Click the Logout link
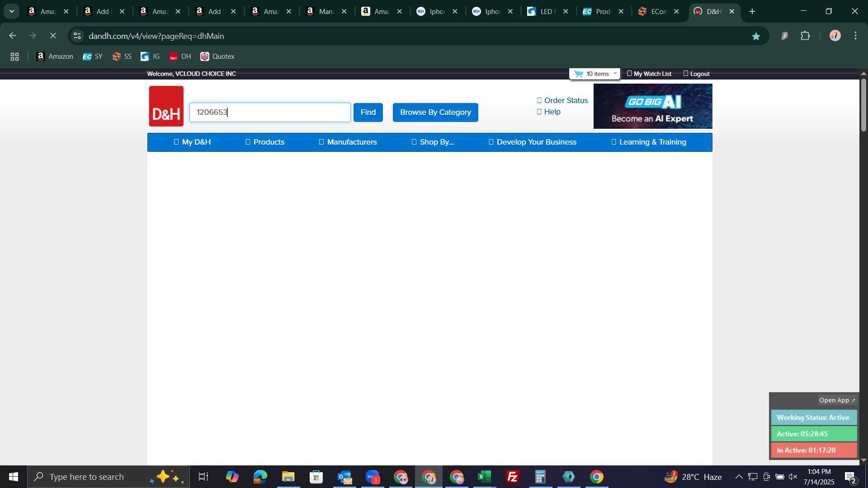The height and width of the screenshot is (488, 868). coord(696,74)
